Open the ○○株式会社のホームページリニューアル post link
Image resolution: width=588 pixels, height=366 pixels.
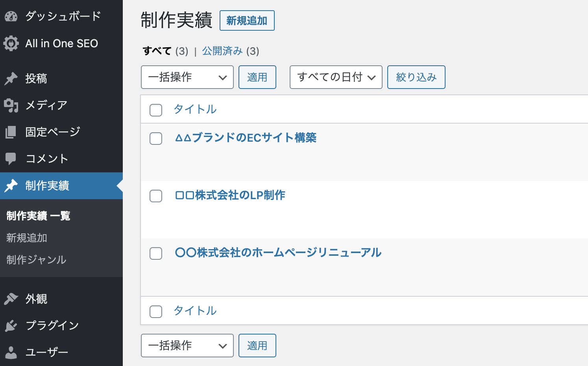tap(278, 252)
